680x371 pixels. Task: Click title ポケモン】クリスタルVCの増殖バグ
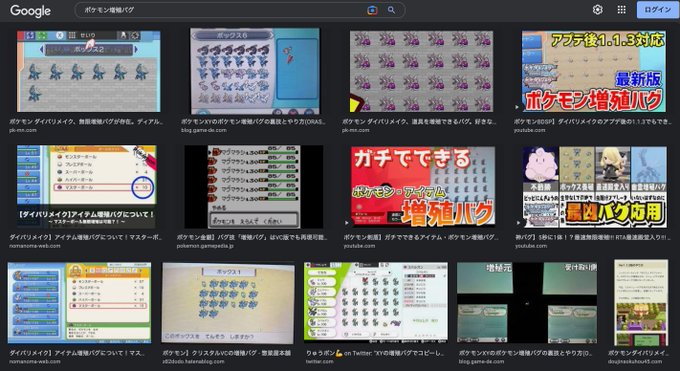(x=227, y=353)
